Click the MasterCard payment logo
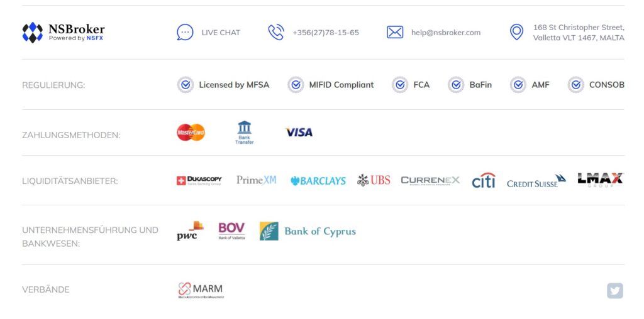 [191, 132]
